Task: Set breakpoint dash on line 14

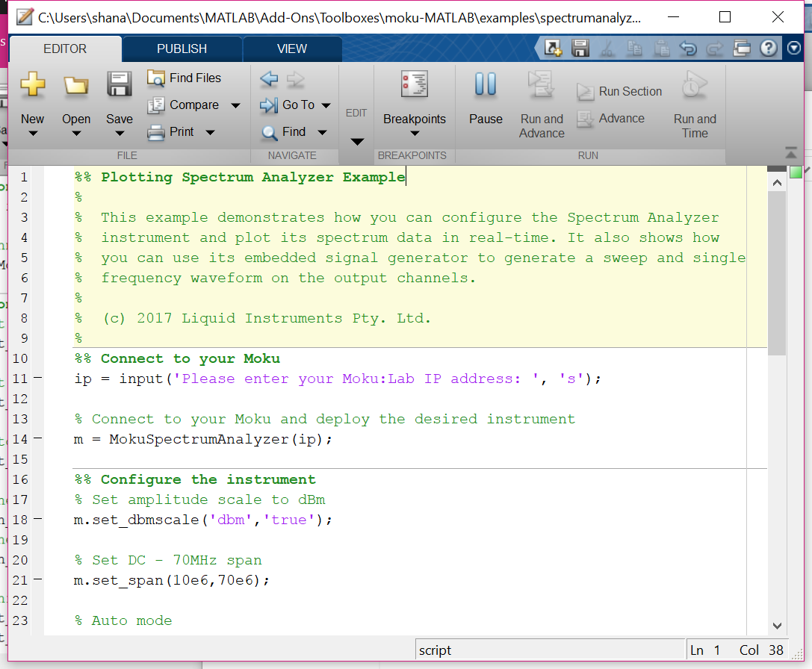Action: 37,438
